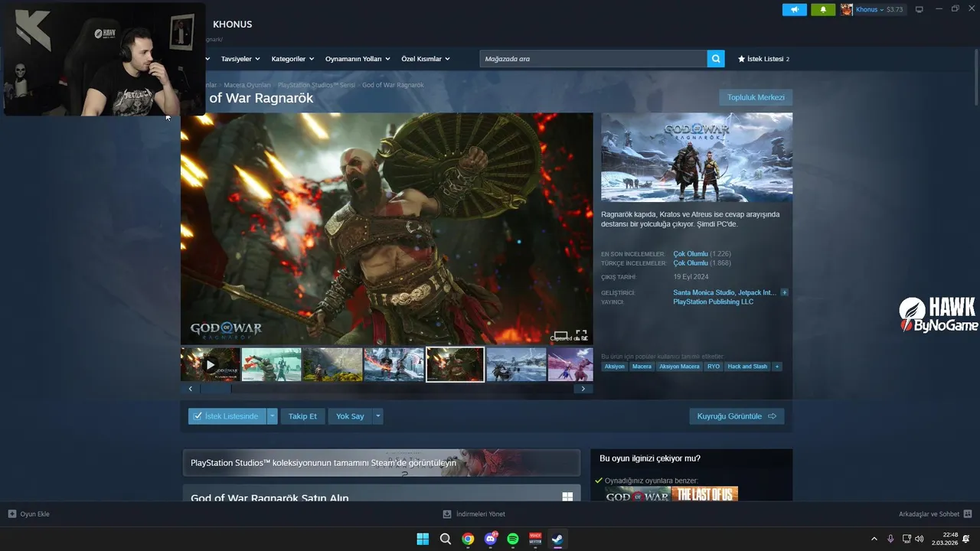Click the Steam taskbar icon
The width and height of the screenshot is (980, 551).
557,539
